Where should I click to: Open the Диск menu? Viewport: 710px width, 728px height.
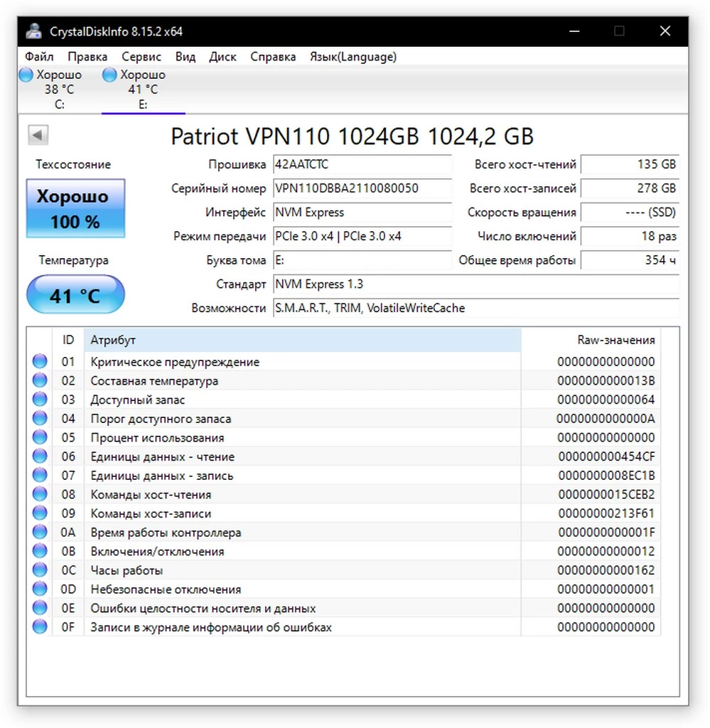222,57
